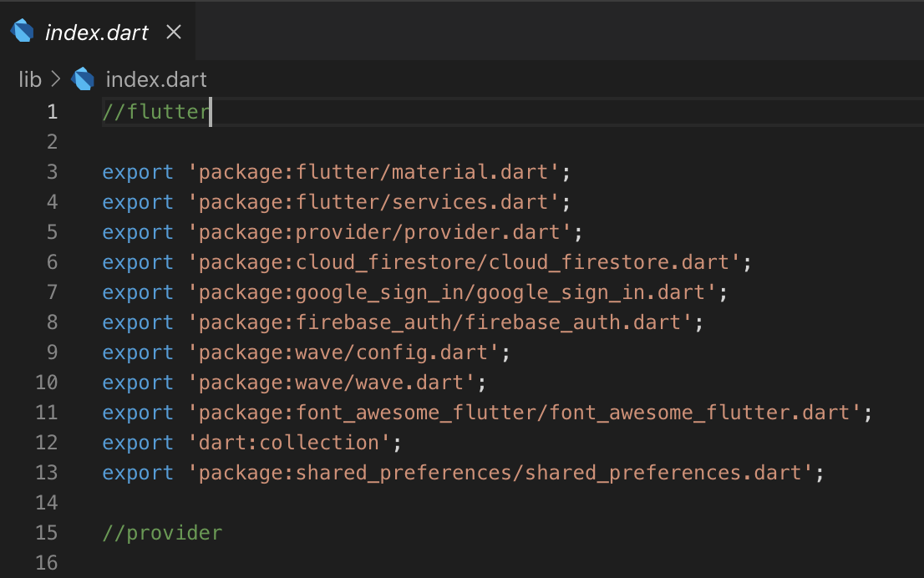Open the index.dart breadcrumb dropdown
The width and height of the screenshot is (924, 578).
pyautogui.click(x=155, y=79)
